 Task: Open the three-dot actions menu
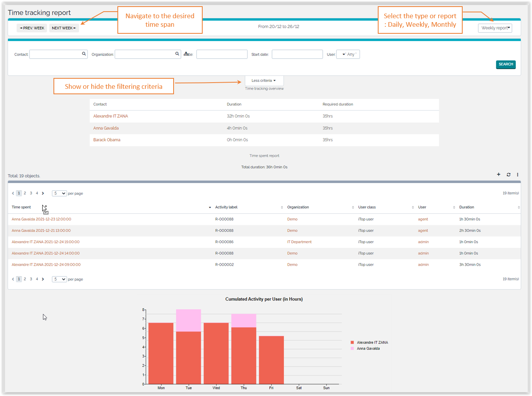coord(518,175)
